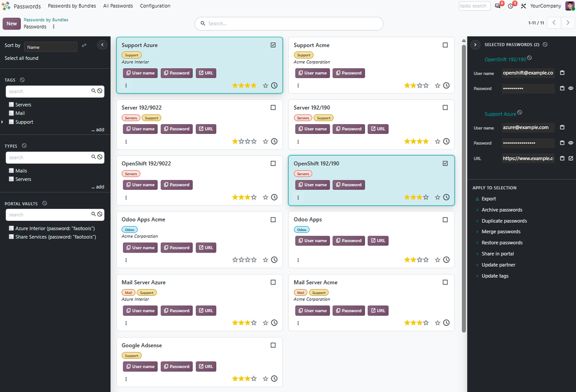Click the magnifier icon in portal vaults search

[93, 214]
